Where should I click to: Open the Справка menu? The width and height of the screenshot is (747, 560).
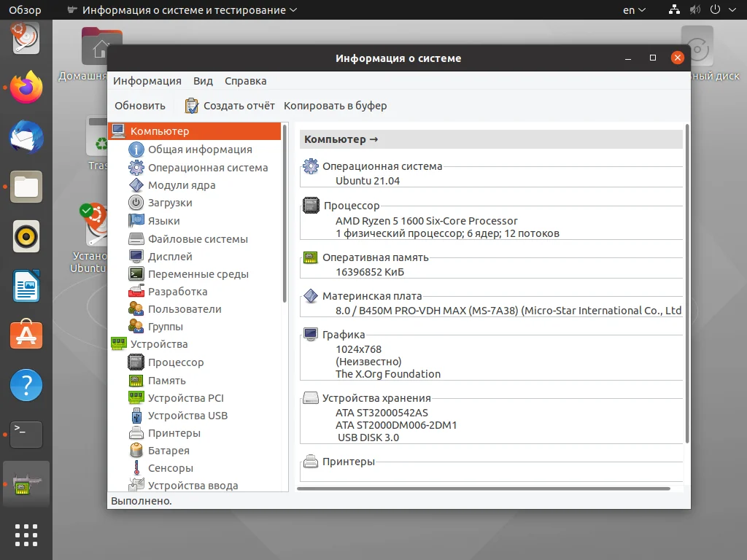pos(245,80)
